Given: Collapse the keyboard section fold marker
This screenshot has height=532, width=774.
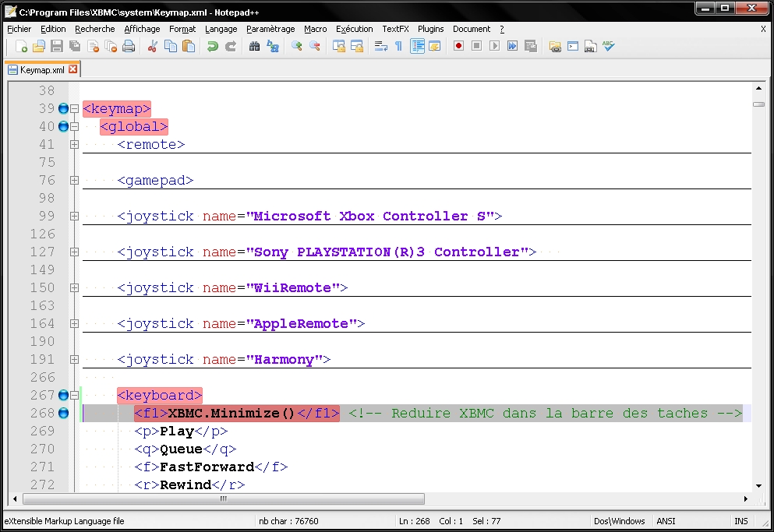Looking at the screenshot, I should coord(74,396).
